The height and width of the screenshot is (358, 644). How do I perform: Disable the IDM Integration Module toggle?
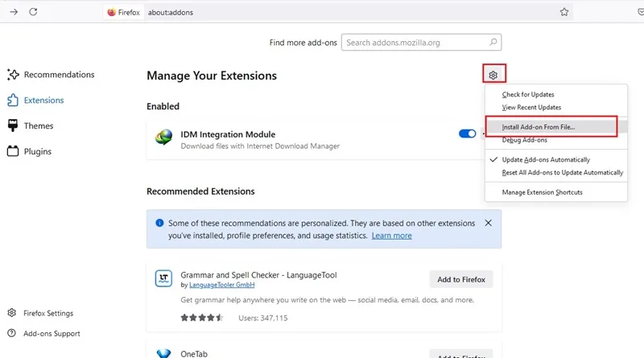468,134
